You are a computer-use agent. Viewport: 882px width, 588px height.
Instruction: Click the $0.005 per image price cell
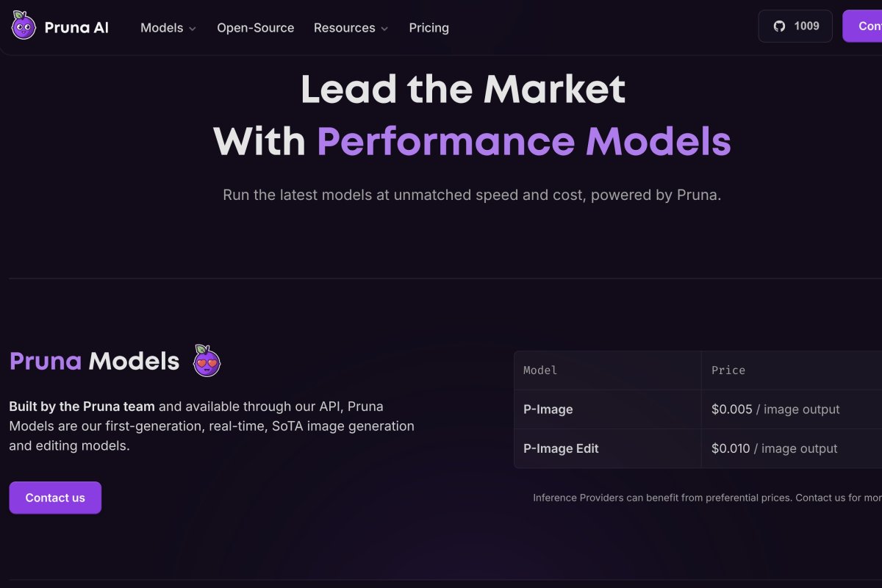[x=775, y=409]
